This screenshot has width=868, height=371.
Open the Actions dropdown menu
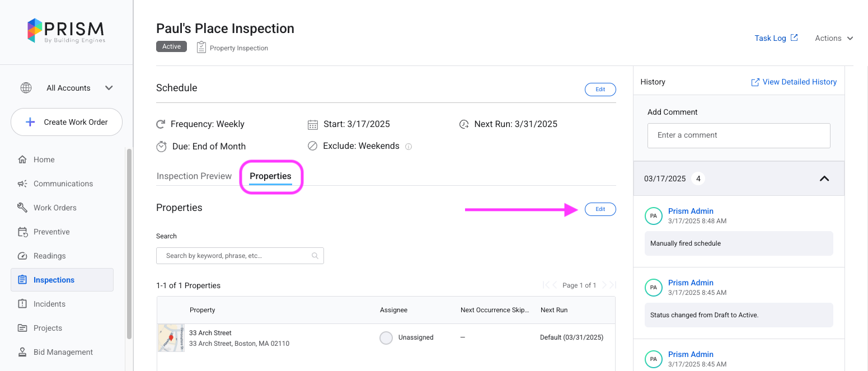[x=834, y=38]
